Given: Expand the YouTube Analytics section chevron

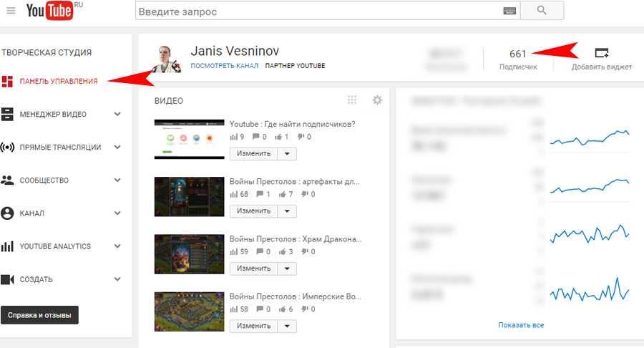Looking at the screenshot, I should [117, 246].
